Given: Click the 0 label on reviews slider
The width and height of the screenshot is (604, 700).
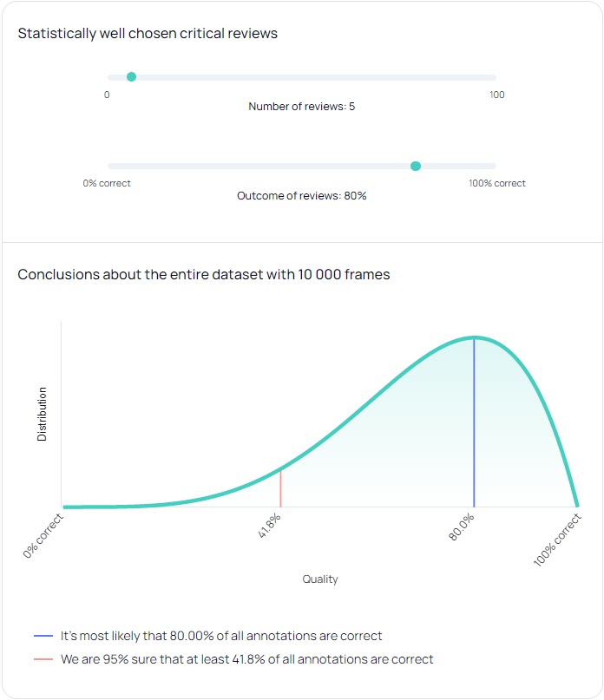Looking at the screenshot, I should click(x=108, y=95).
